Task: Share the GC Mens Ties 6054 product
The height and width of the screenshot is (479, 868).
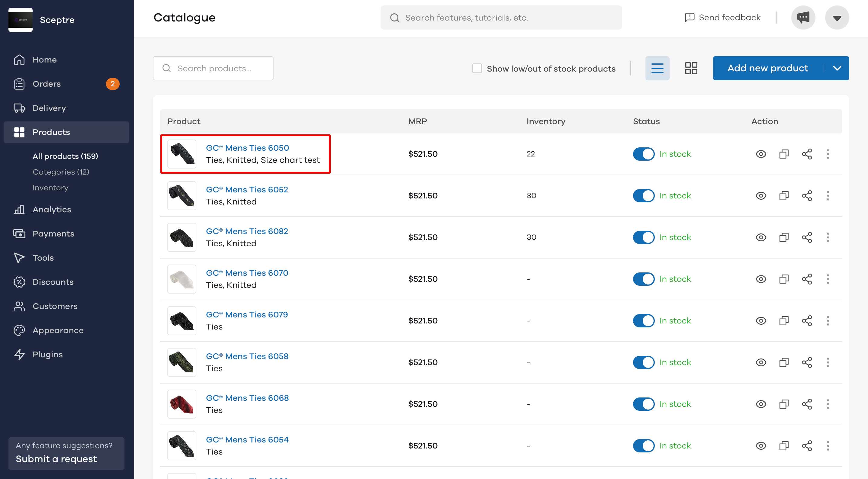Action: [x=807, y=446]
